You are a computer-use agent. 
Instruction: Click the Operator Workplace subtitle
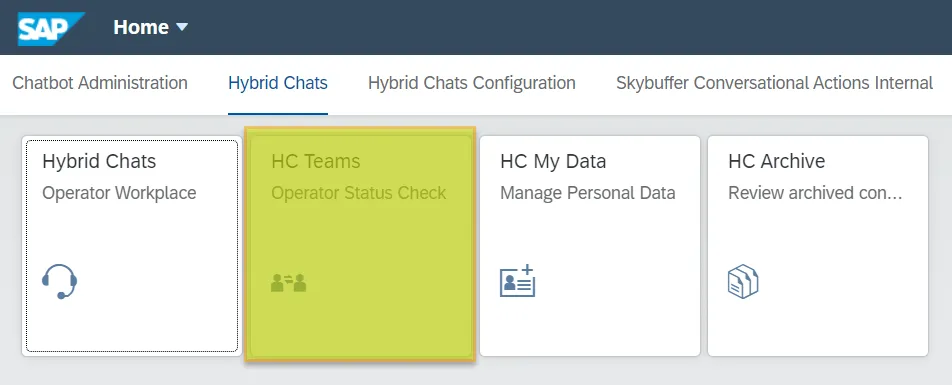coord(119,193)
